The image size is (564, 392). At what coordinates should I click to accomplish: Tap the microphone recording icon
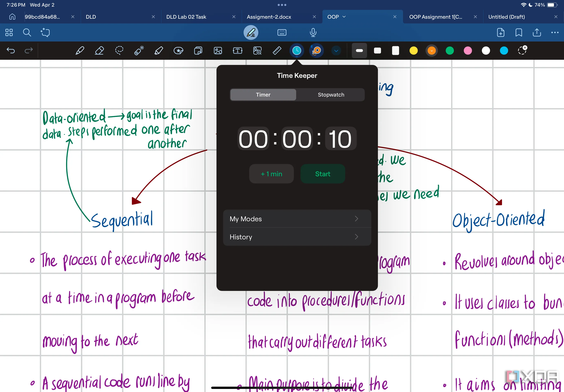click(313, 32)
